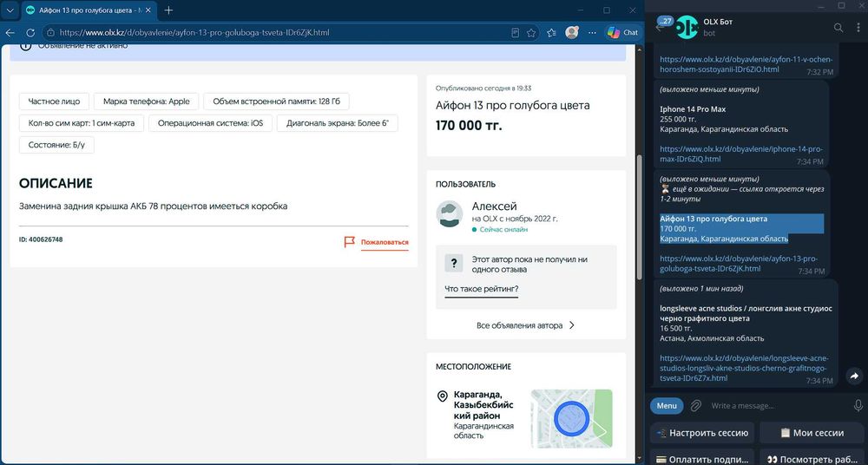This screenshot has width=868, height=465.
Task: Click Операционная система: iOS tag
Action: pyautogui.click(x=210, y=123)
